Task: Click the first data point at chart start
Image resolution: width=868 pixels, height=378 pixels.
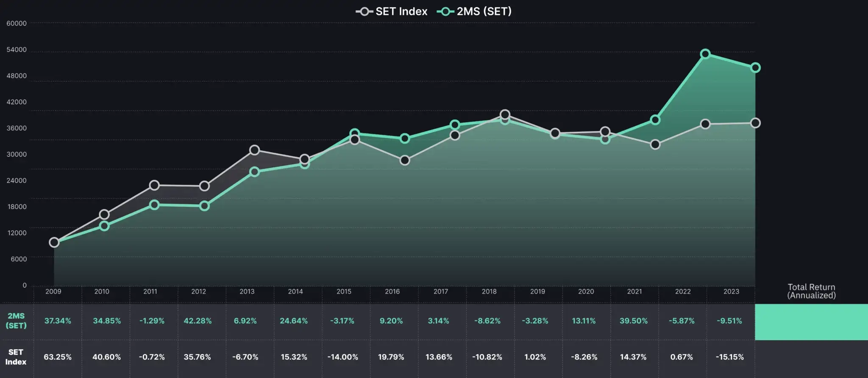Action: (x=54, y=242)
